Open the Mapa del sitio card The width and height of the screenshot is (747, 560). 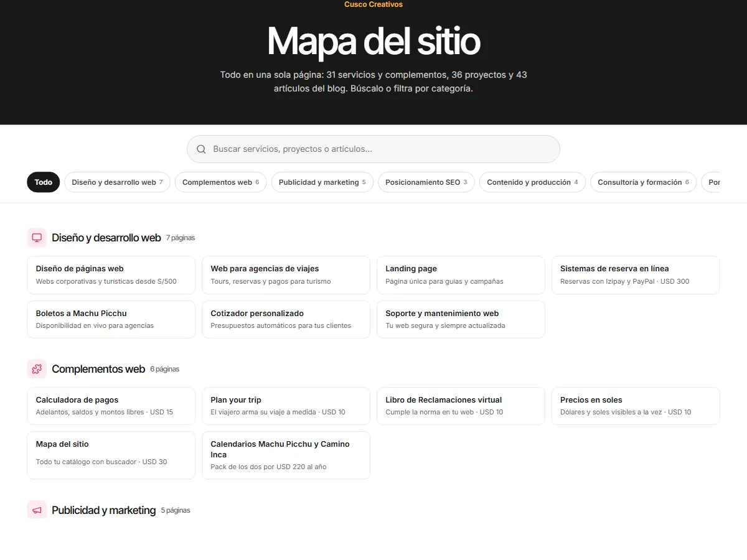pyautogui.click(x=111, y=455)
